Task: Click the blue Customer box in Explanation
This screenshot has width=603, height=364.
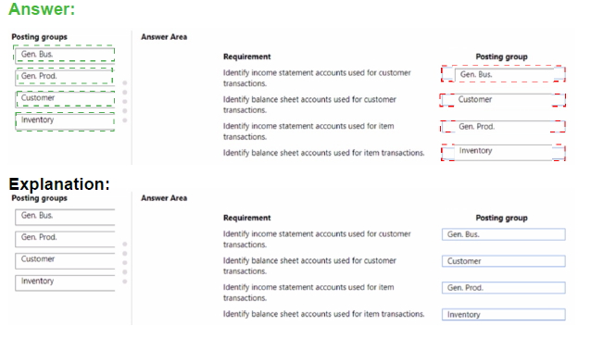Action: (x=503, y=261)
